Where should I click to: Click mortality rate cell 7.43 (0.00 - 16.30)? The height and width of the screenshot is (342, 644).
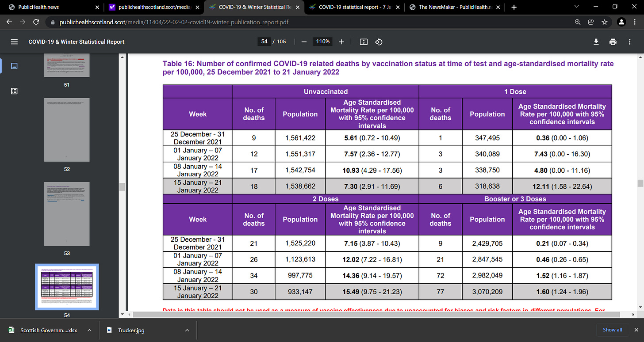562,154
